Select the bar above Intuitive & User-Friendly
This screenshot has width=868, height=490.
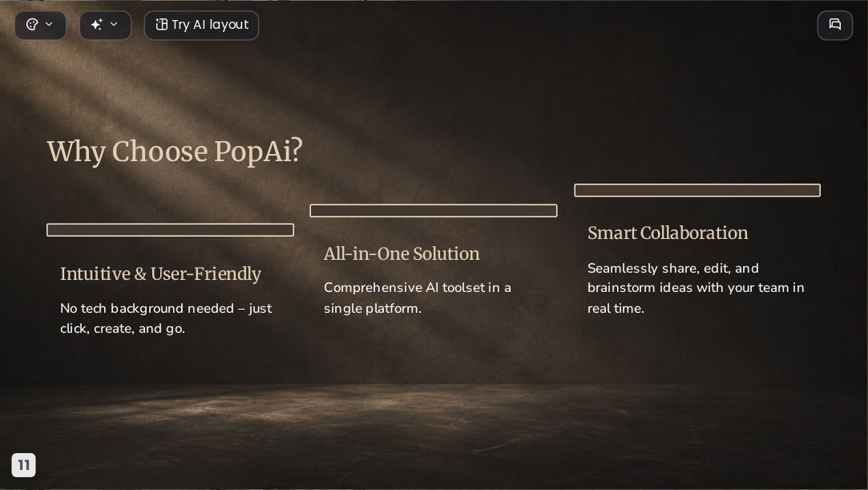(170, 230)
